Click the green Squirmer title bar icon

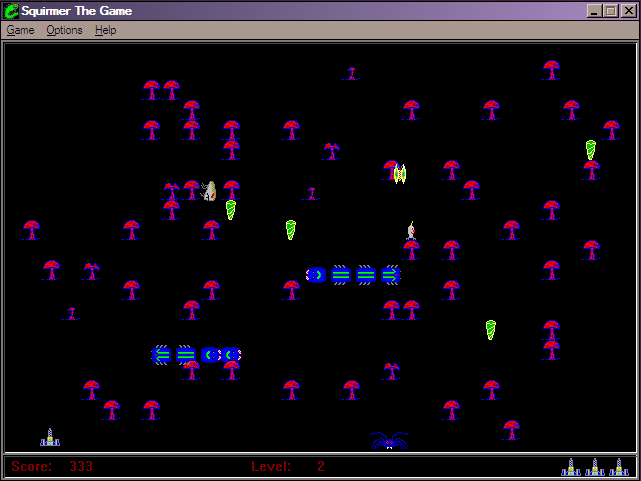point(11,11)
